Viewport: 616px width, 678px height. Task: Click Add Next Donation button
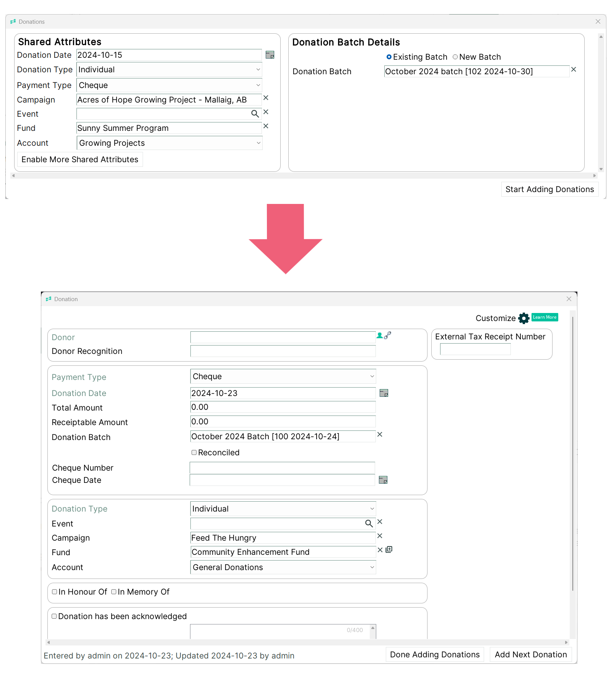click(531, 655)
